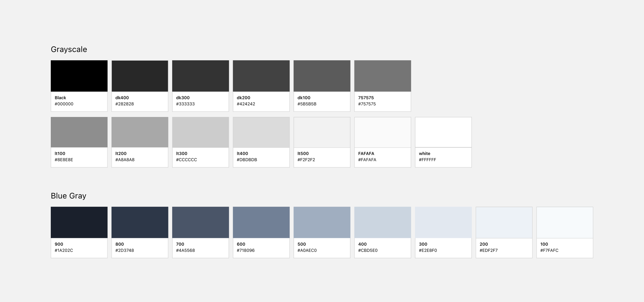Screen dimensions: 644x302
Task: Select Blue Gray 500 #A0AEC0 swatch
Action: (322, 222)
